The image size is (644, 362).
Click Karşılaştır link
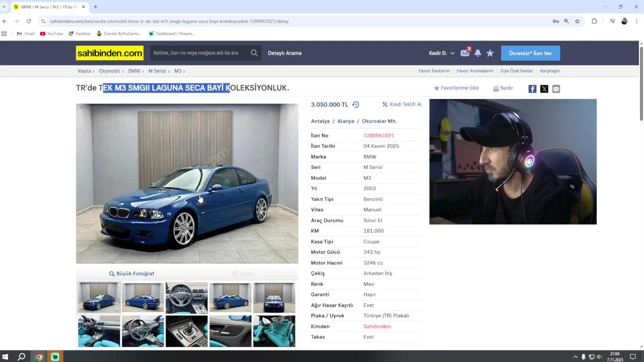pyautogui.click(x=550, y=71)
